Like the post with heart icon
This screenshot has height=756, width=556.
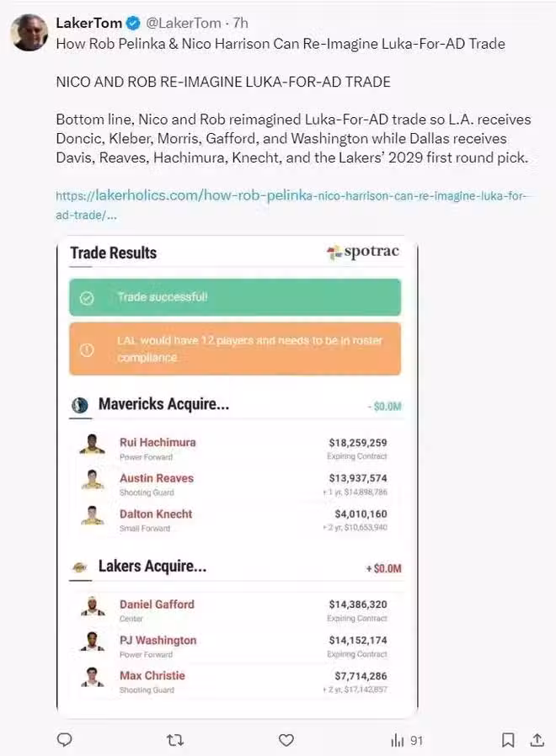(286, 740)
